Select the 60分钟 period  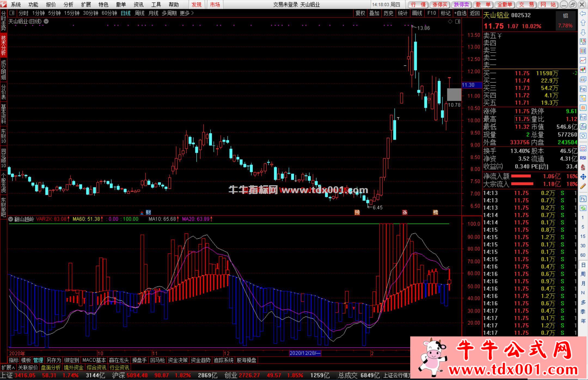coord(109,13)
